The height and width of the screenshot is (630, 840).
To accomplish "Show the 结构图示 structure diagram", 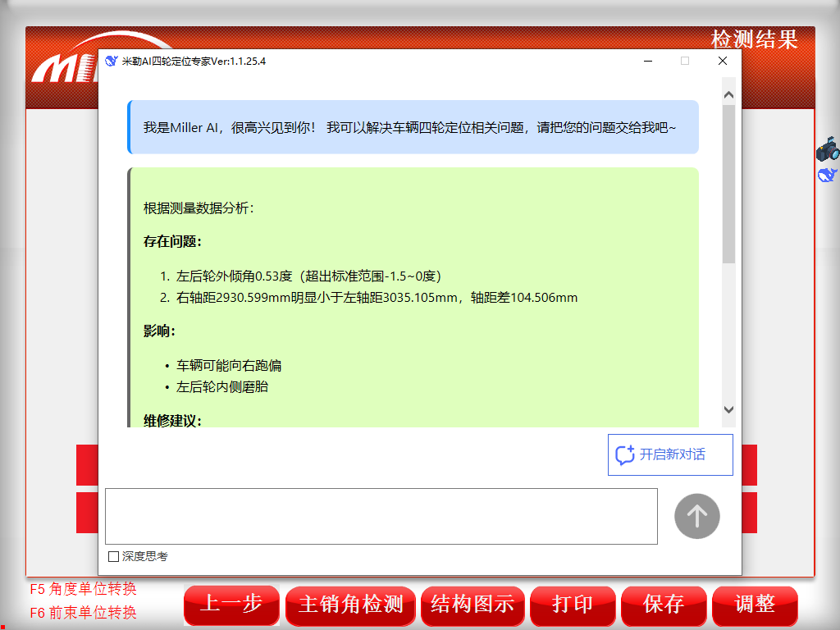I will [x=472, y=605].
